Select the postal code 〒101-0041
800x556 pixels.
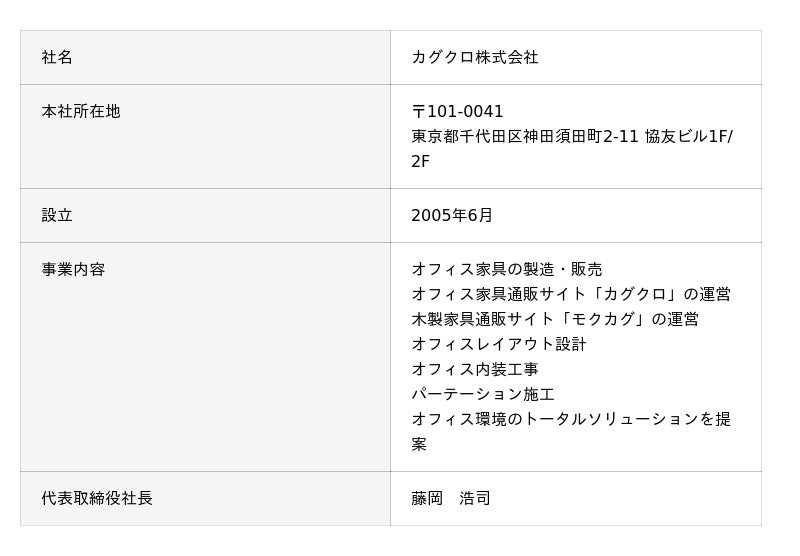tap(457, 112)
